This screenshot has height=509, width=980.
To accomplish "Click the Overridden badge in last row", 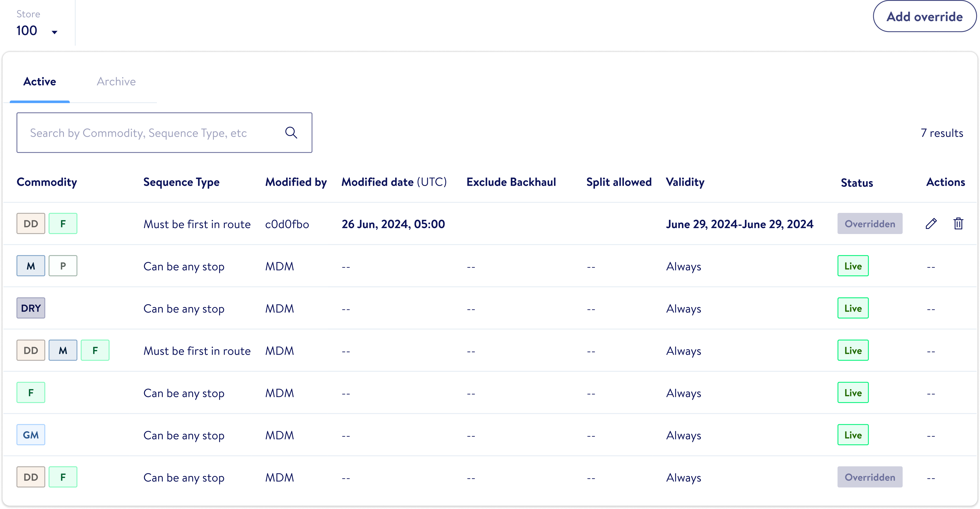I will 870,477.
